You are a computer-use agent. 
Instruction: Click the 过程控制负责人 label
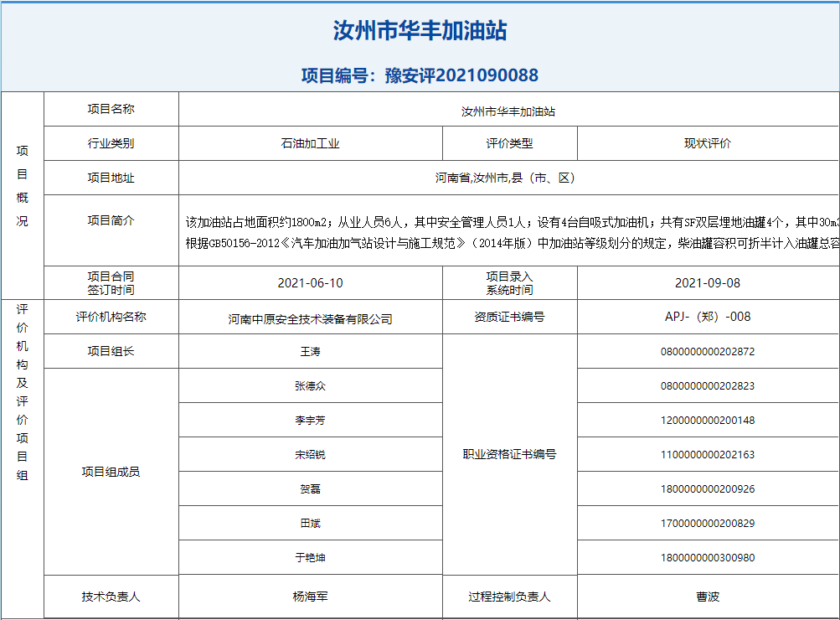pyautogui.click(x=509, y=597)
